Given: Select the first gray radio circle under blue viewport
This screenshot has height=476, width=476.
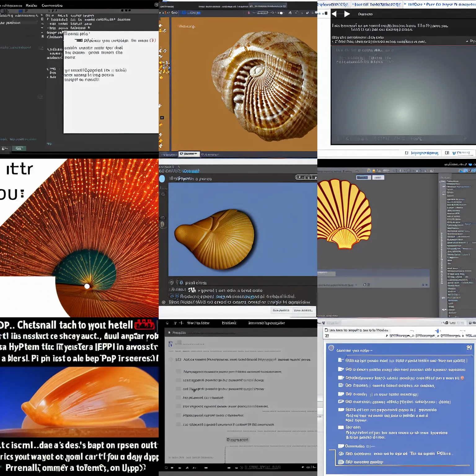Looking at the screenshot, I should coord(171,282).
